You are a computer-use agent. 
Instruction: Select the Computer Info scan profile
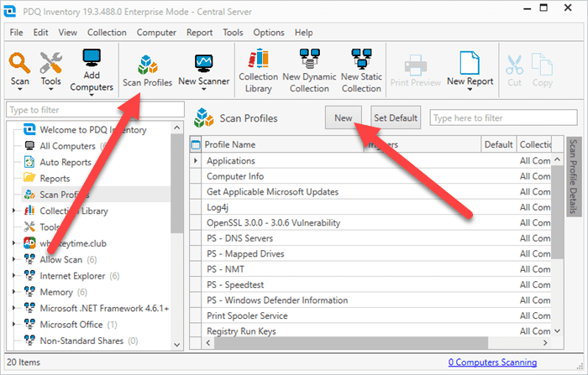(370, 176)
